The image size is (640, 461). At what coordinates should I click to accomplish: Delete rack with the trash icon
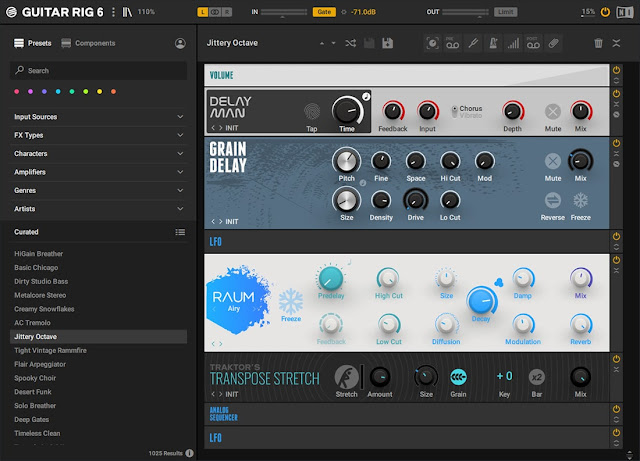point(598,43)
